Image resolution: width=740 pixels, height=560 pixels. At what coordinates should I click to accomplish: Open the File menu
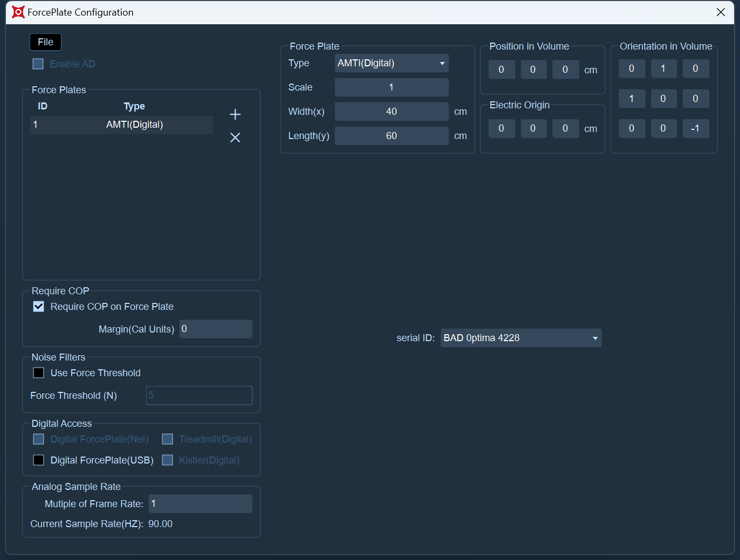[45, 42]
